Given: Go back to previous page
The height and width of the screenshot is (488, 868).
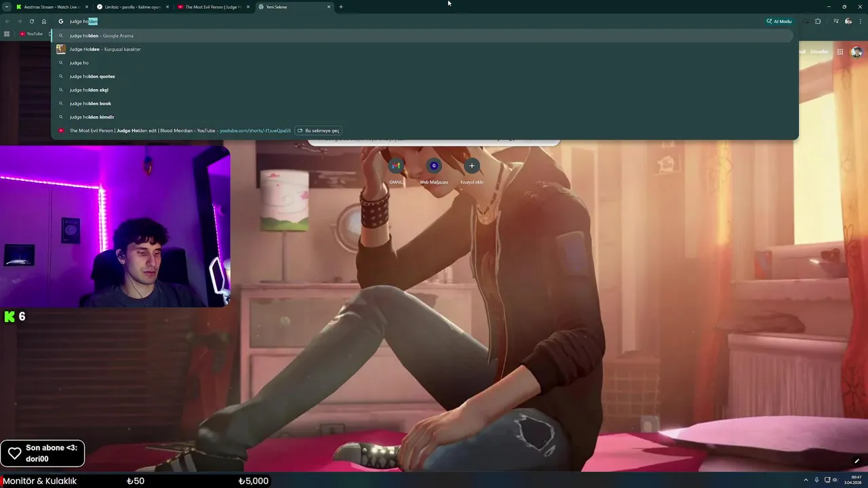Looking at the screenshot, I should (7, 21).
